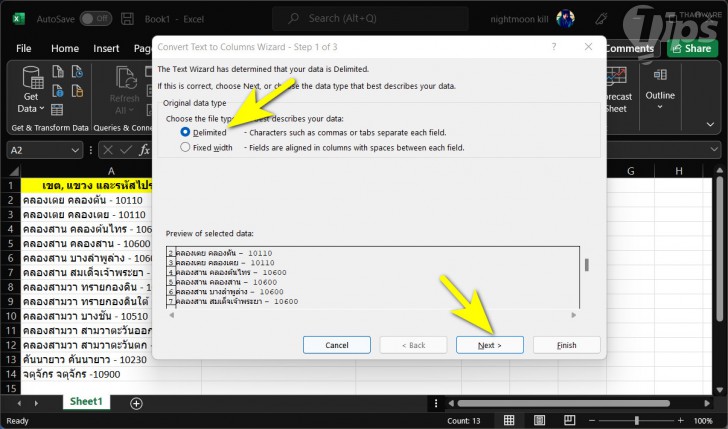Viewport: 728px width, 429px height.
Task: Select Normal view grid icon
Action: click(509, 421)
